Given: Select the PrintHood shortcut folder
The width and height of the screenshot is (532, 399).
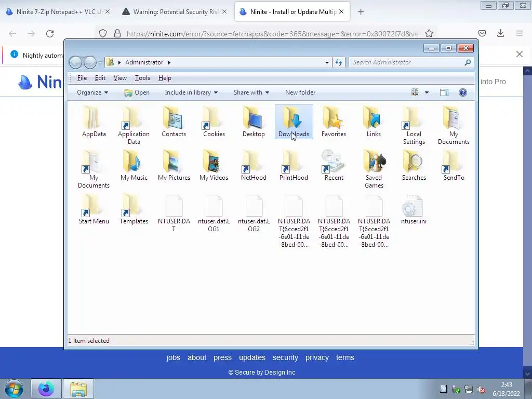Looking at the screenshot, I should [294, 165].
